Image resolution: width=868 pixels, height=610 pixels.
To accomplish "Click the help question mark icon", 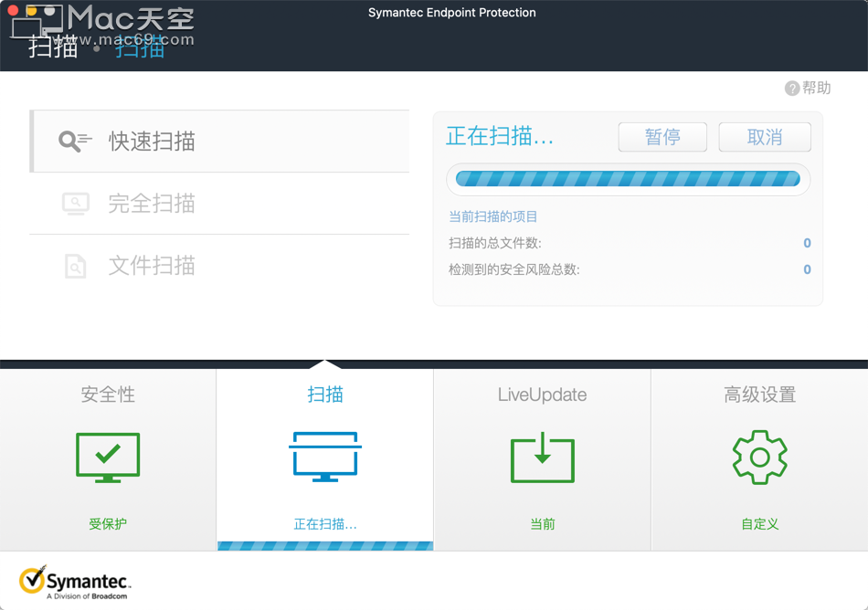I will tap(792, 88).
